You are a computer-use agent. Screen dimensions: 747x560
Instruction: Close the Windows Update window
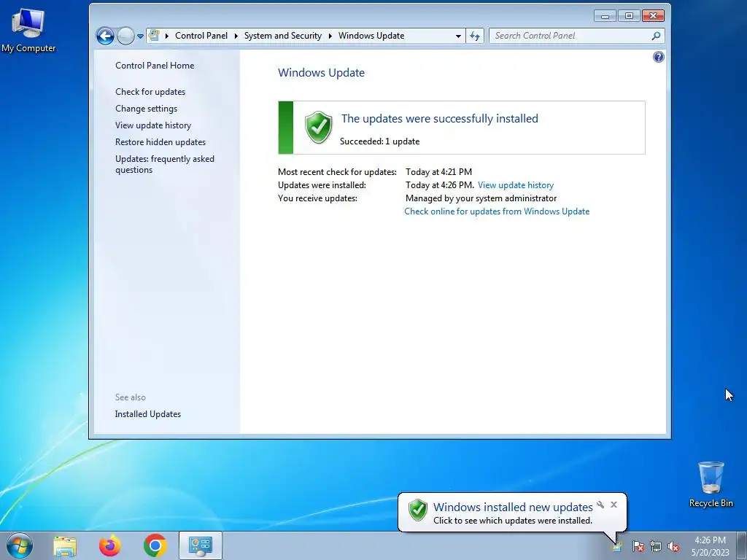coord(653,16)
